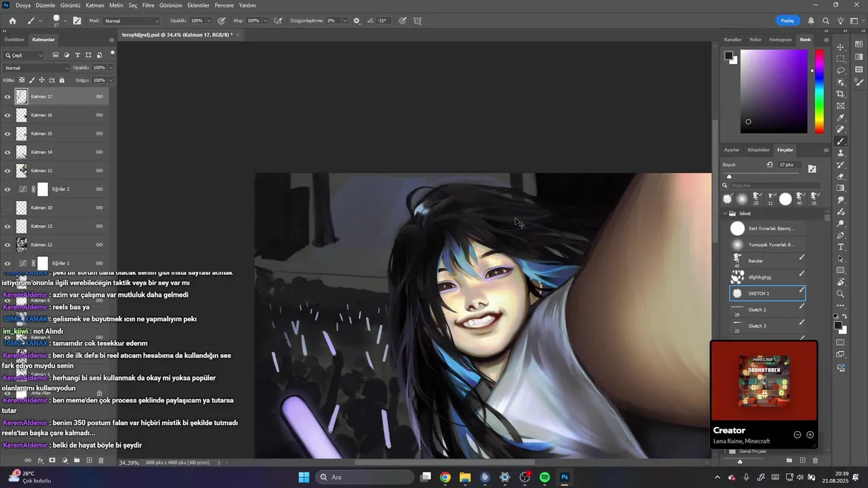Expand the Genel Fırçalar brush folder
This screenshot has height=488, width=868.
click(725, 451)
